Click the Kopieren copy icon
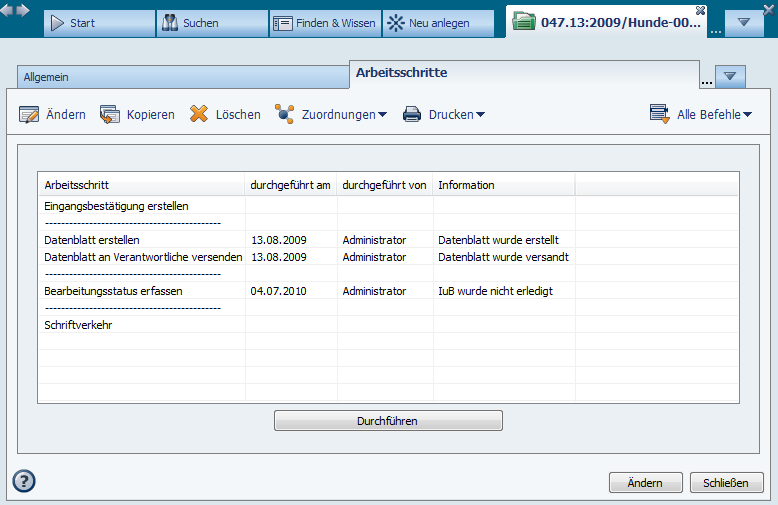This screenshot has width=778, height=505. tap(109, 115)
